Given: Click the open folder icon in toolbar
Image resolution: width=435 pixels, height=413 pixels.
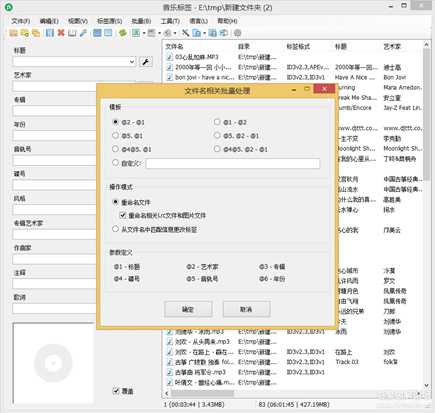Looking at the screenshot, I should tap(13, 33).
